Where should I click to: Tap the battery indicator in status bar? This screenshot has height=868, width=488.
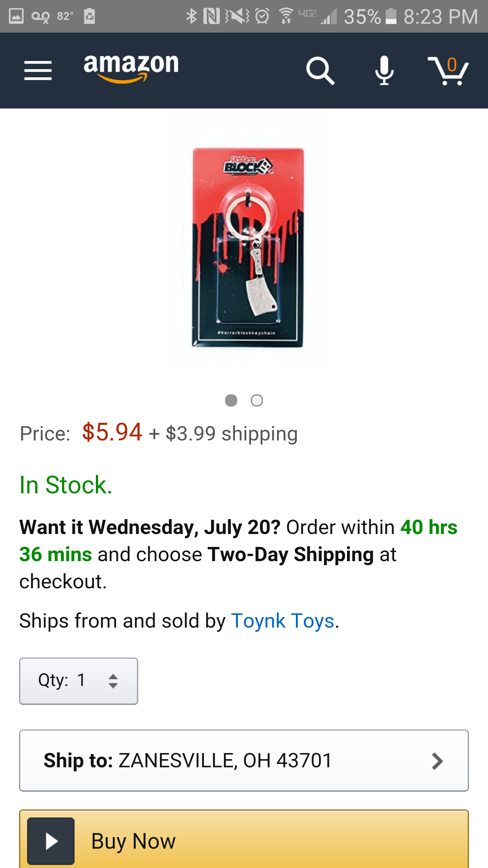point(391,16)
